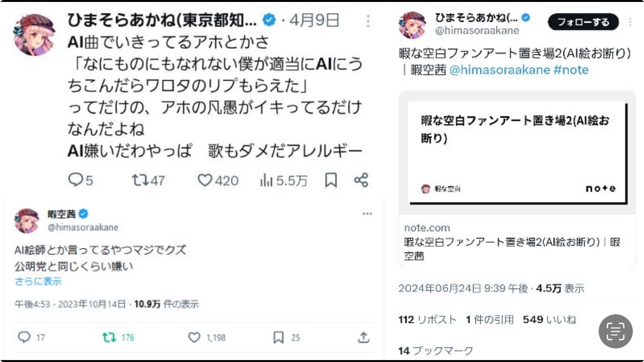This screenshot has width=644, height=362.
Task: Like the tweet with 420 likes
Action: point(205,181)
